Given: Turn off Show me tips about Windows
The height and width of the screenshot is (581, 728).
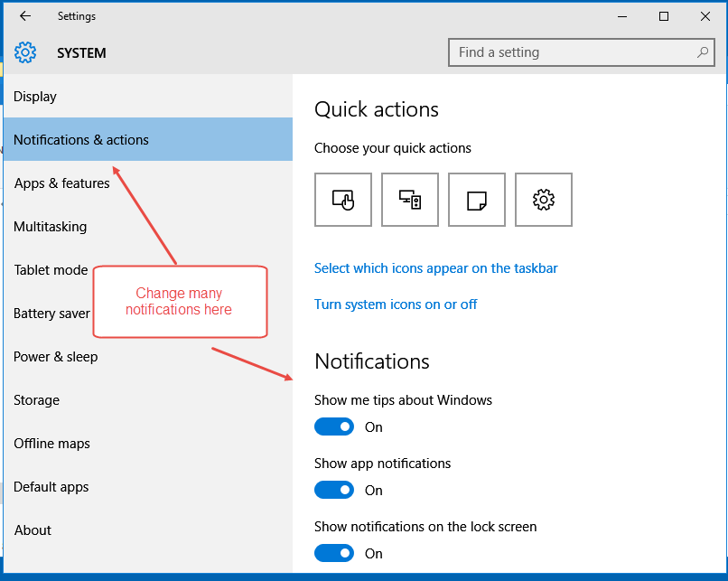Looking at the screenshot, I should click(334, 426).
